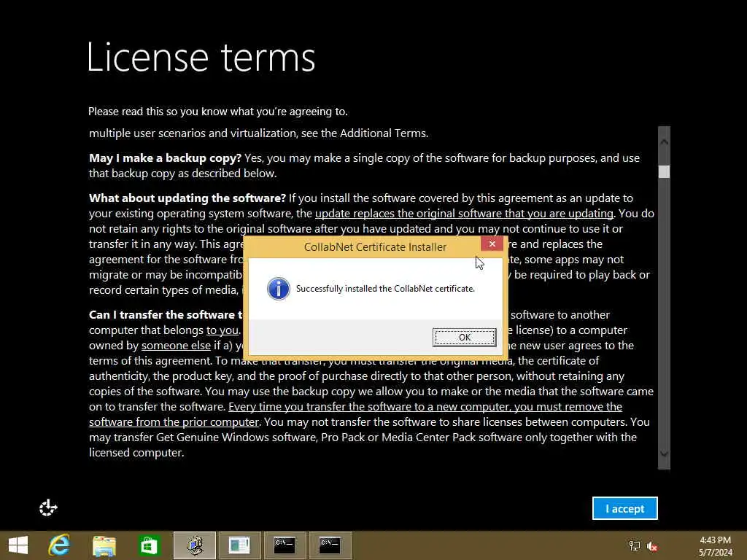Launch Internet Explorer from the taskbar
Screen dimensions: 747x560
tap(60, 545)
